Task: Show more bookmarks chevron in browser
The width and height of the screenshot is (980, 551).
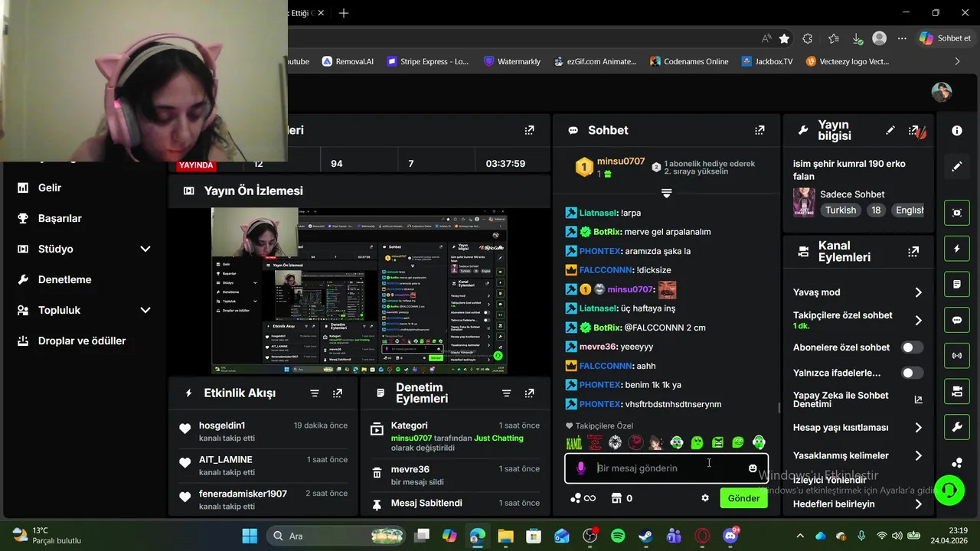Action: [957, 61]
